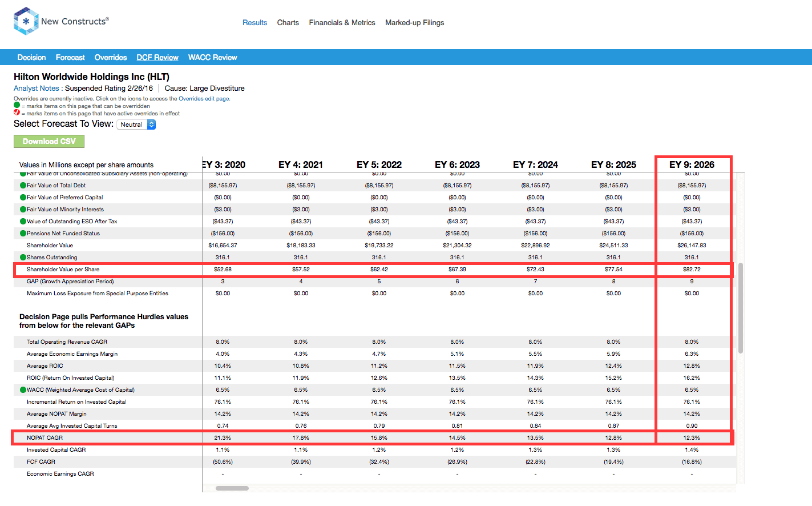Click the $26,147.83 Shareholder Value cell

point(692,246)
